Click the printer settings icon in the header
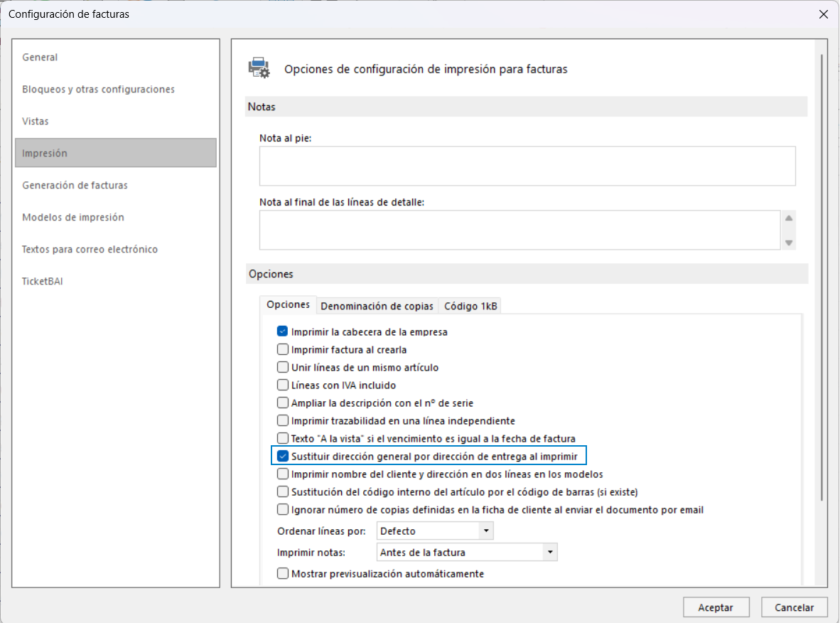The height and width of the screenshot is (623, 840). pos(259,68)
